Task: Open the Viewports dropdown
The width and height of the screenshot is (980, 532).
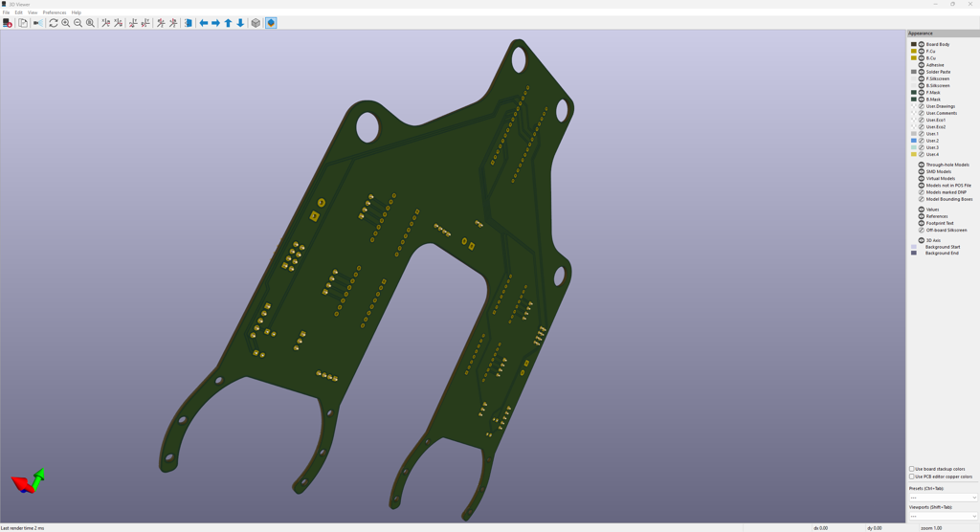Action: click(943, 517)
